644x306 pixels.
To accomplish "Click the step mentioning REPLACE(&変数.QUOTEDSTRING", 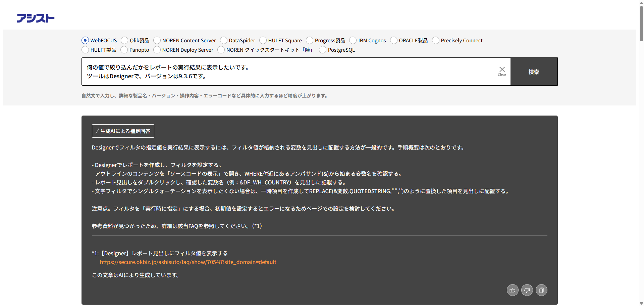I will 301,191.
